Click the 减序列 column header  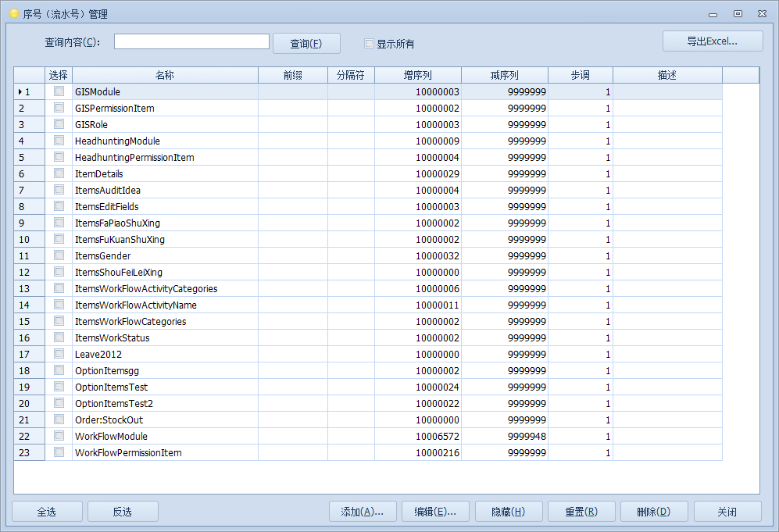point(504,75)
